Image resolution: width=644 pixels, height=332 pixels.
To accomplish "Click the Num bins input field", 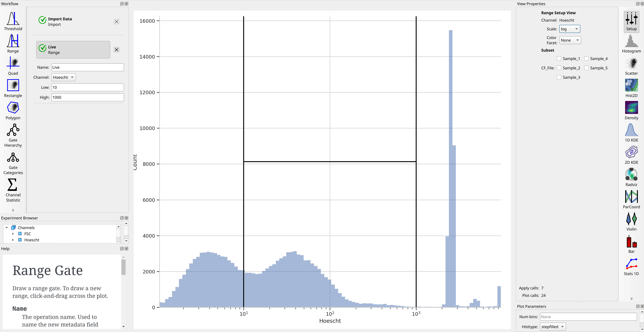I will (x=588, y=317).
